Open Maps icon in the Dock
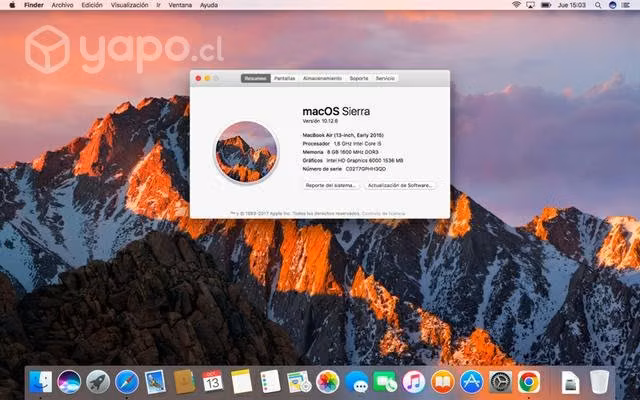The image size is (640, 400). (299, 382)
